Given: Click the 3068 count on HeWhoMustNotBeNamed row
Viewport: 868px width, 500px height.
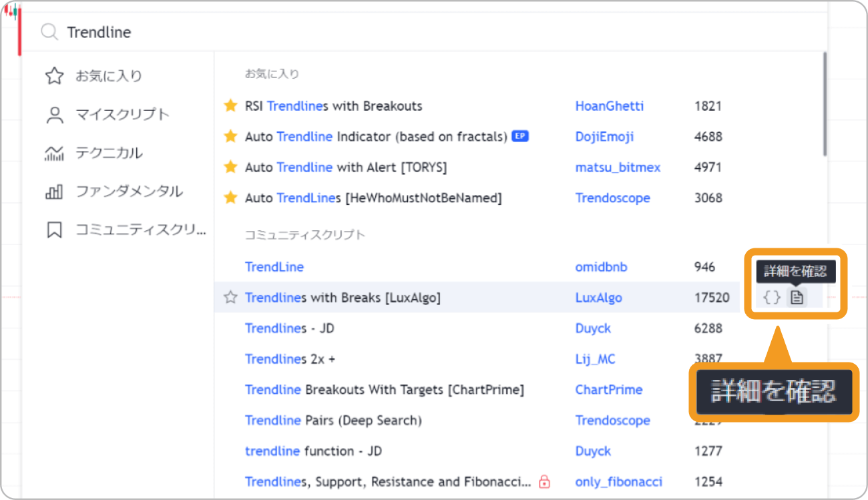Looking at the screenshot, I should [x=708, y=198].
